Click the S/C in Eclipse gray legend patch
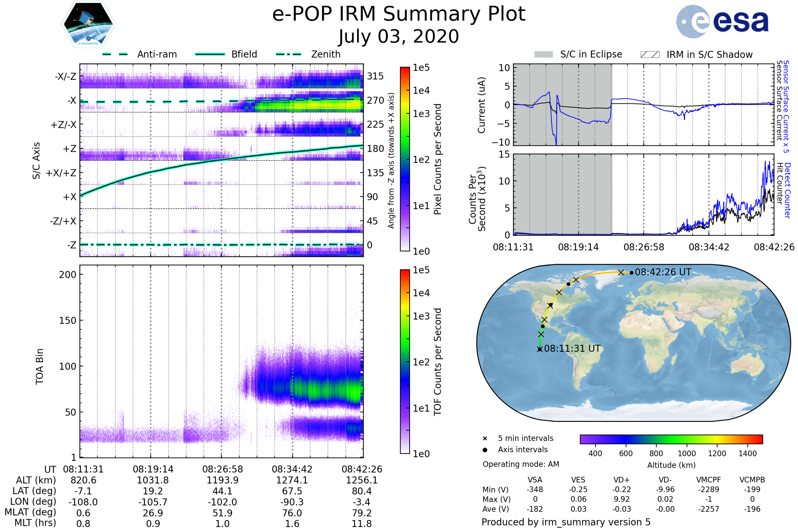The height and width of the screenshot is (532, 798). [x=543, y=55]
